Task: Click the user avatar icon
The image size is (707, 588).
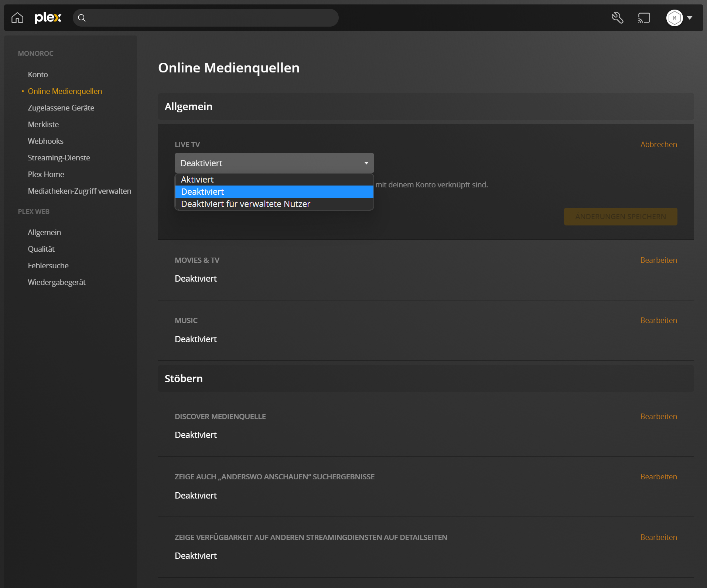Action: pyautogui.click(x=674, y=18)
